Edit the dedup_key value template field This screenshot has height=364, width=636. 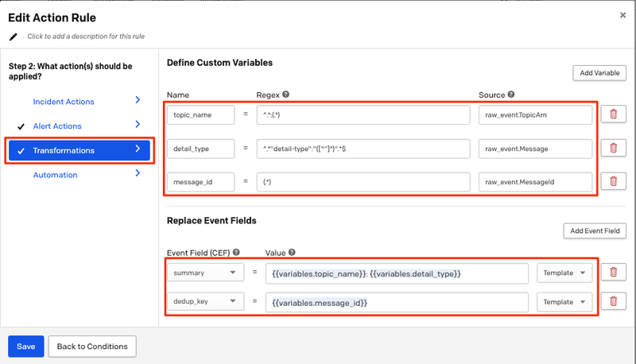coord(397,302)
